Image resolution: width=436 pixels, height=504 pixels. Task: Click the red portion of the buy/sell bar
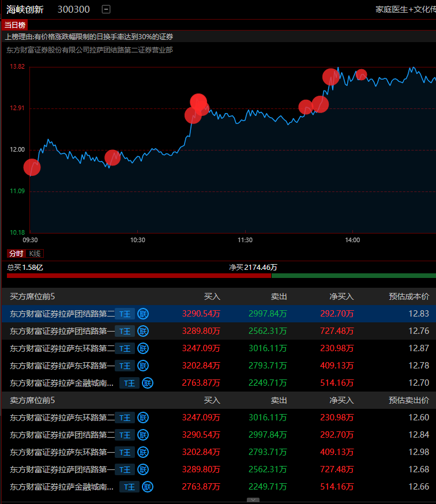click(138, 276)
